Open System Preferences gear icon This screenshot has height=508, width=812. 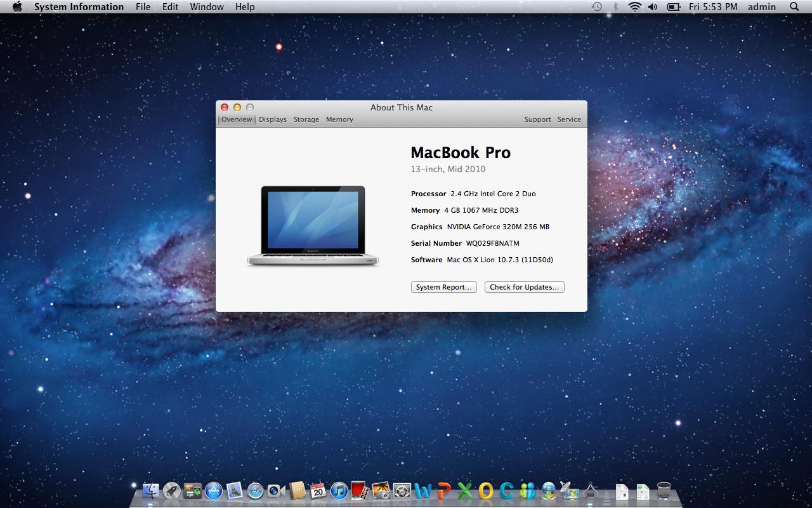(x=402, y=491)
